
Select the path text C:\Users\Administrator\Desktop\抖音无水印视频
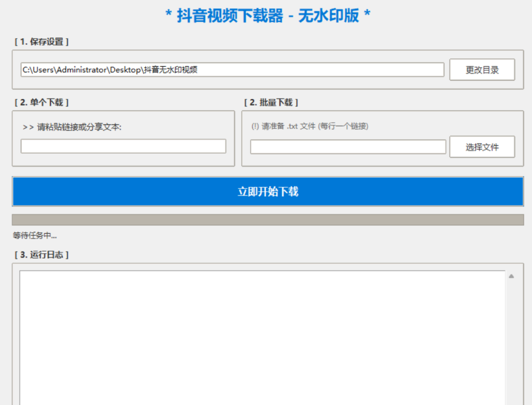pyautogui.click(x=109, y=69)
